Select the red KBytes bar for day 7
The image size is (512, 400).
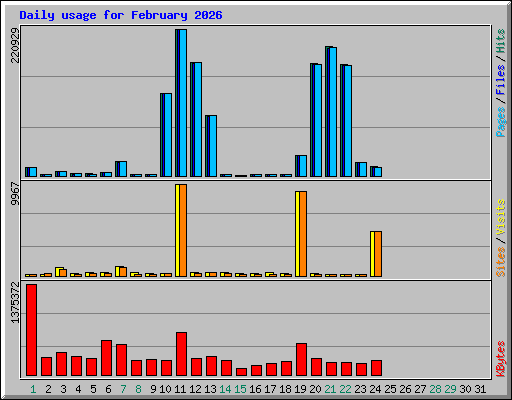click(121, 360)
